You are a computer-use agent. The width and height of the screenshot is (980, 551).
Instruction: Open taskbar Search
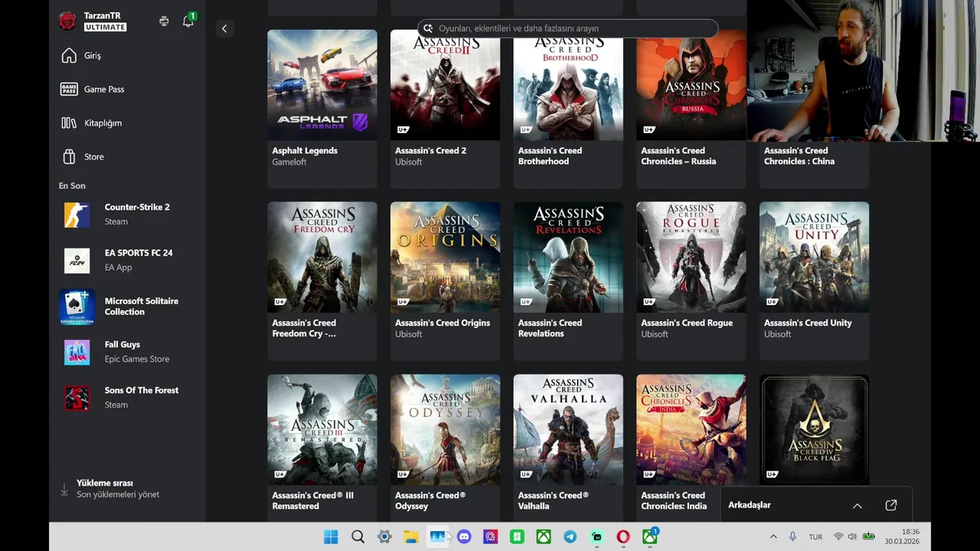click(358, 537)
